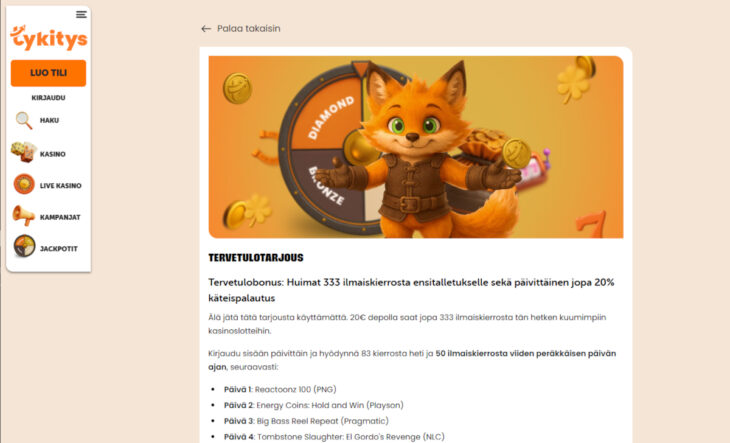Click the Live Kasino roulette icon
Screen dimensions: 730x443
pyautogui.click(x=24, y=184)
